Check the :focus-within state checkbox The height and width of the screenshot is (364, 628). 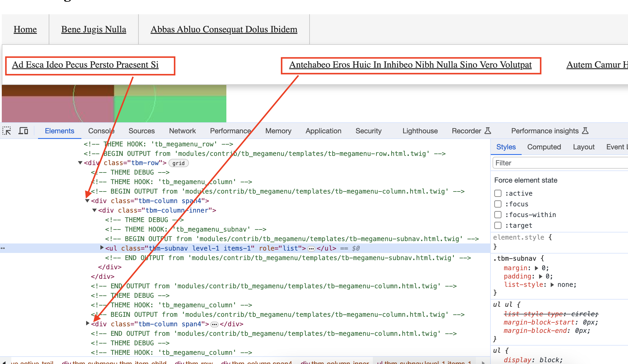[x=498, y=214]
